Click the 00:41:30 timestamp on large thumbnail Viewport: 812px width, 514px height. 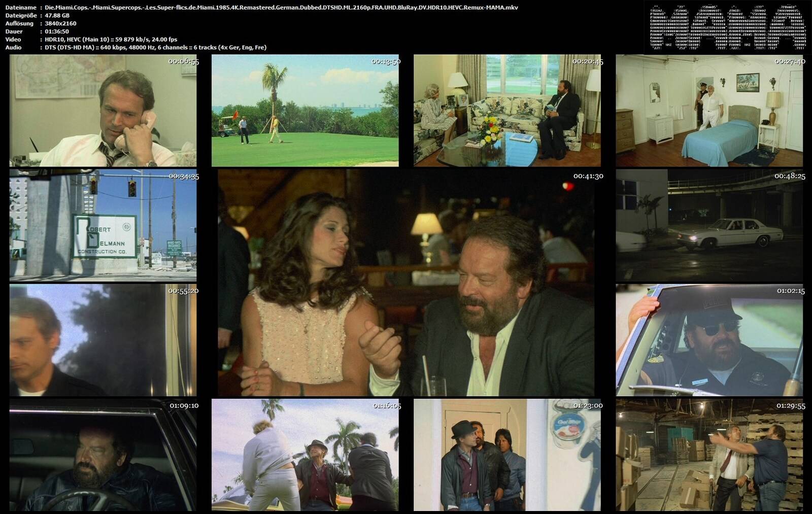[x=588, y=176]
